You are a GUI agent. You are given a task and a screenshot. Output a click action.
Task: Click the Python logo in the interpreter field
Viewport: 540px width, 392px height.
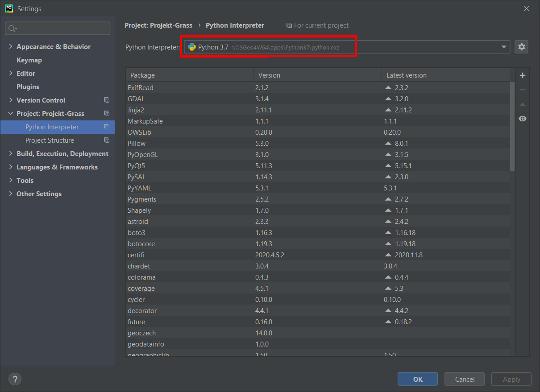click(192, 46)
